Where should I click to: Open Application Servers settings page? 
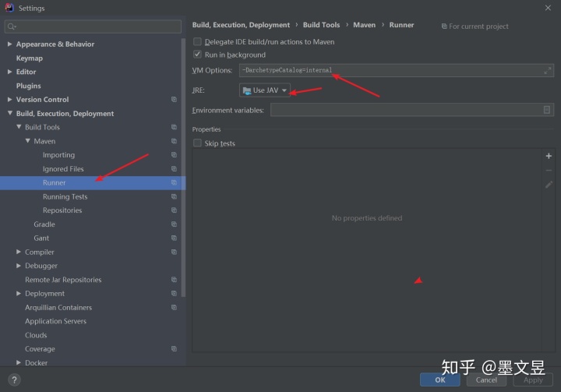[x=55, y=321]
